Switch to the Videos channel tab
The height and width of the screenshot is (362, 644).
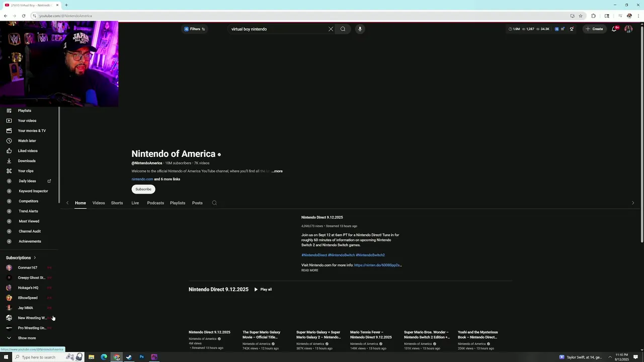[99, 203]
